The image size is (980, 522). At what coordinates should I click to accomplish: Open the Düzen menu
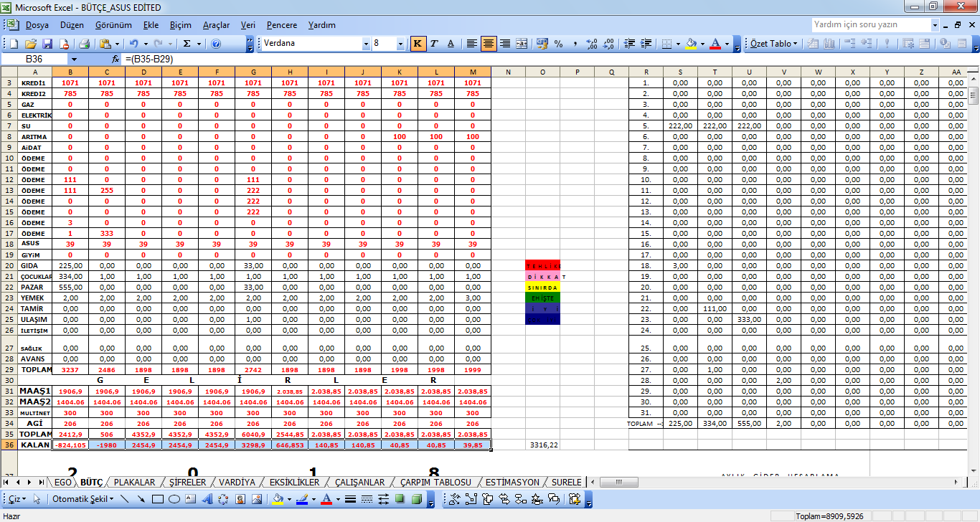click(x=72, y=25)
